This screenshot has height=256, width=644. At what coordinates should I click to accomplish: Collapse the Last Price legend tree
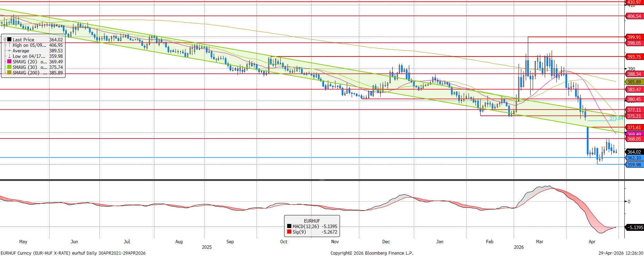pyautogui.click(x=5, y=40)
